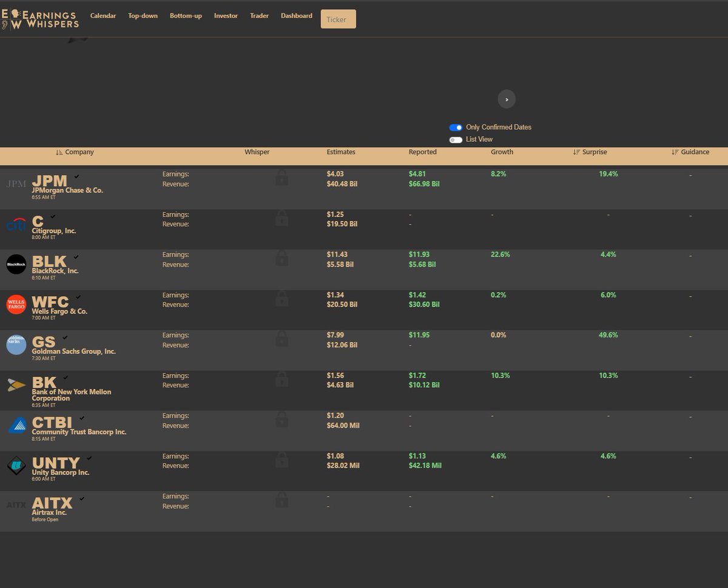Viewport: 728px width, 588px height.
Task: Click the Growth column header
Action: [x=502, y=152]
